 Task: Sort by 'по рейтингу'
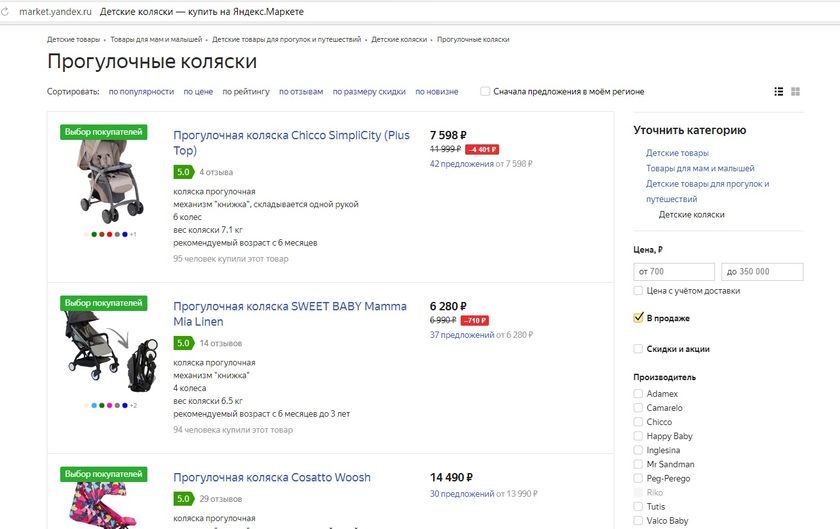(x=246, y=92)
